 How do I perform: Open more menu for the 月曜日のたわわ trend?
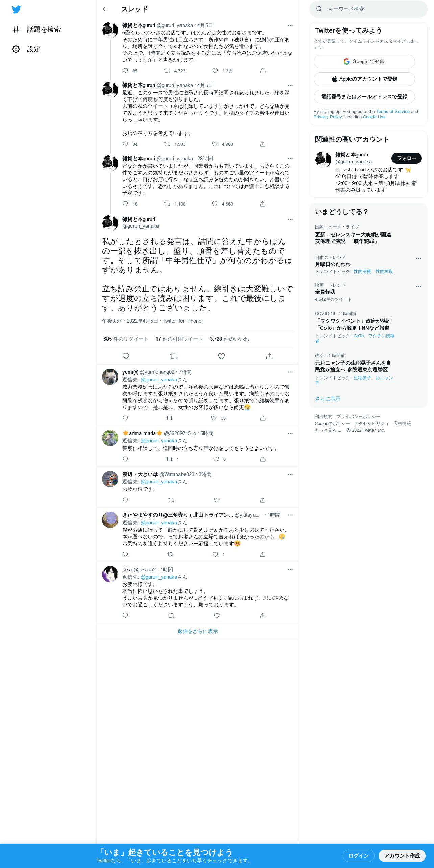pos(418,259)
